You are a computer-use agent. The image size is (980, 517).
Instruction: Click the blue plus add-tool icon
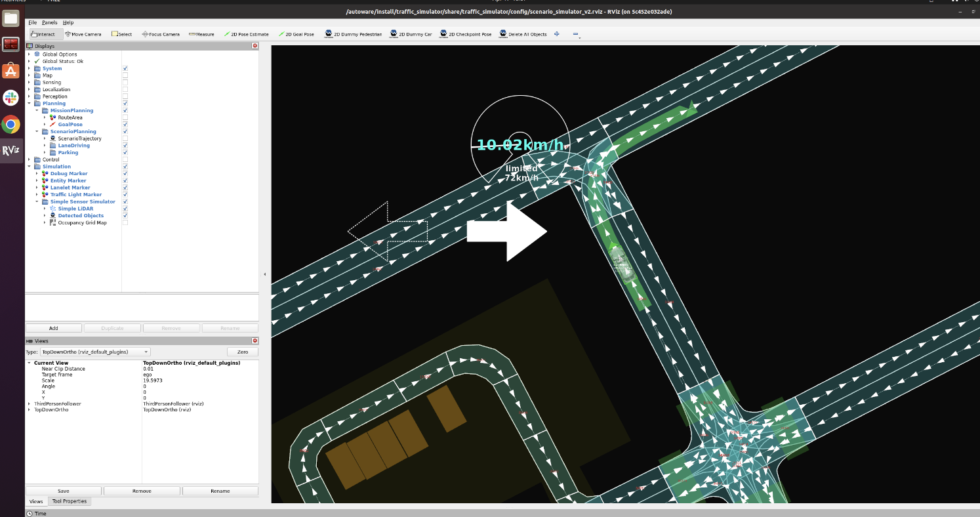coord(557,34)
